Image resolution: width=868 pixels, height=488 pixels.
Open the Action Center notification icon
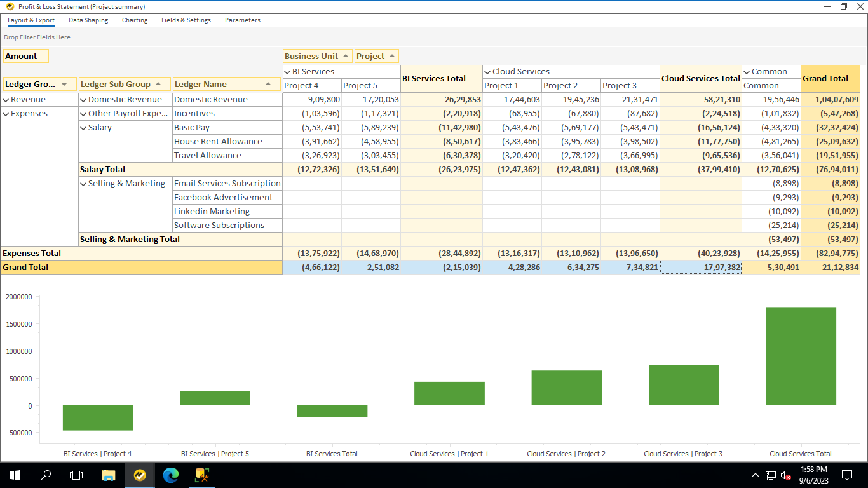tap(847, 475)
